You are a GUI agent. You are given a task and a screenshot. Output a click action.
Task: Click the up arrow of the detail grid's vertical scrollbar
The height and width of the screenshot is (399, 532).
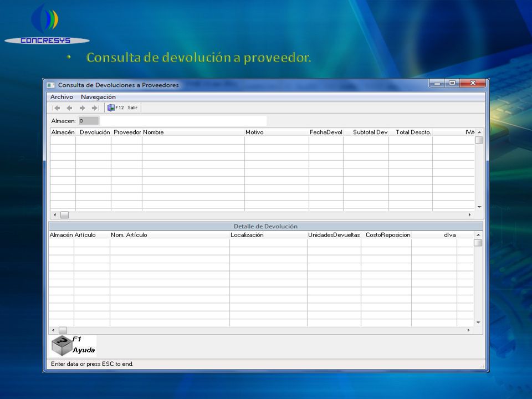point(478,235)
